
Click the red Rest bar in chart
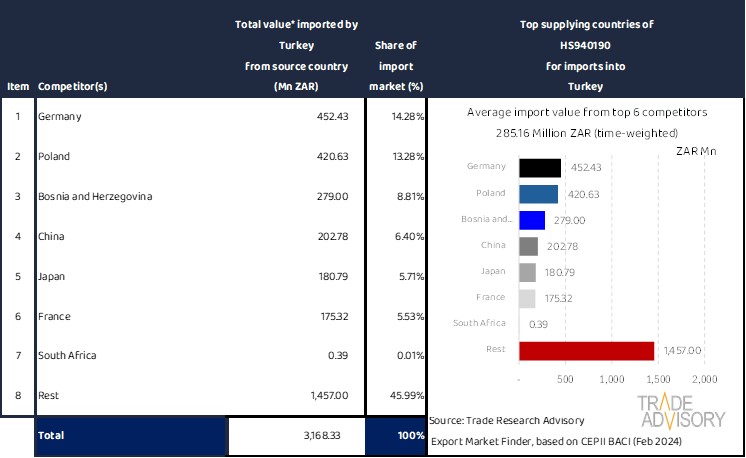586,350
